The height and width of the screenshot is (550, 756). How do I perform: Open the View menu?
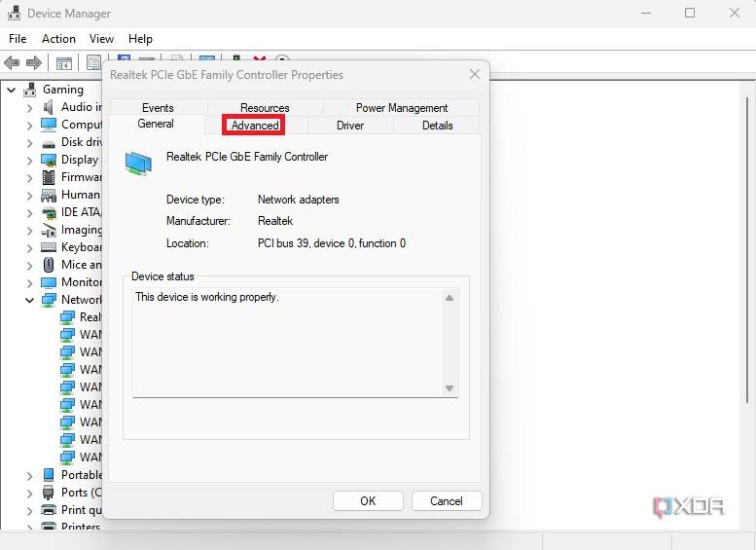(x=101, y=39)
